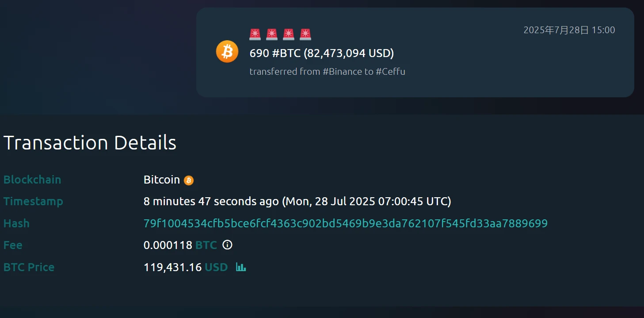Screen dimensions: 644x318
Task: Click the Blockchain row label
Action: (x=32, y=180)
